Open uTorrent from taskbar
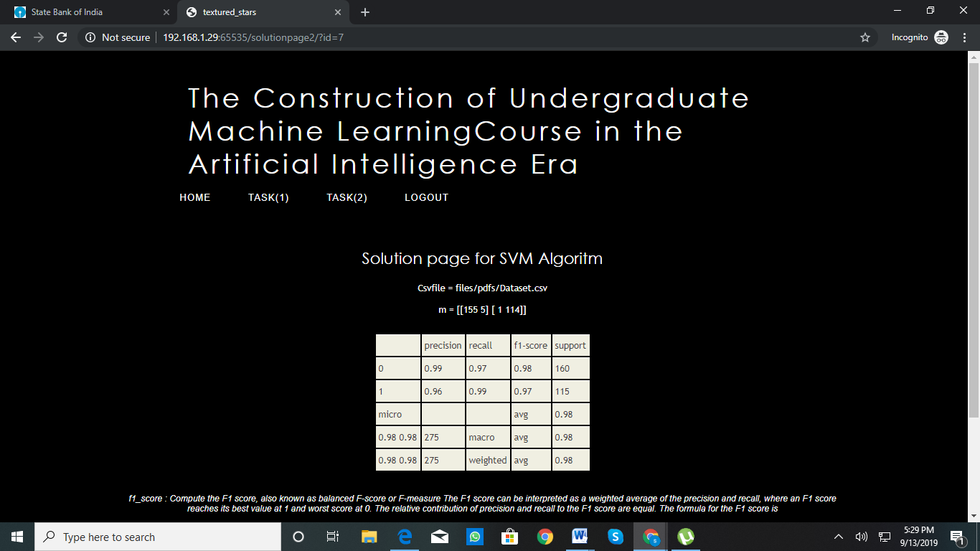The image size is (980, 551). tap(686, 537)
